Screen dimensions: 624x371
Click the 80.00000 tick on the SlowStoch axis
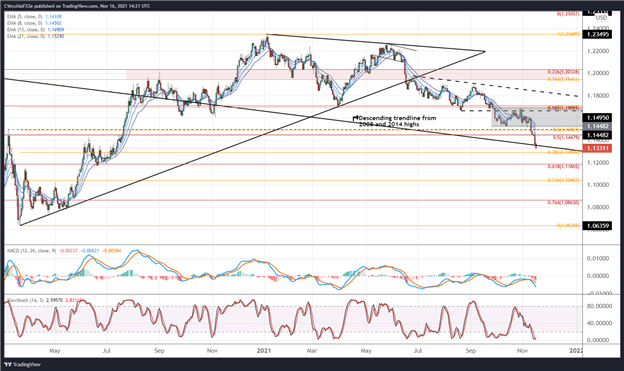click(598, 306)
